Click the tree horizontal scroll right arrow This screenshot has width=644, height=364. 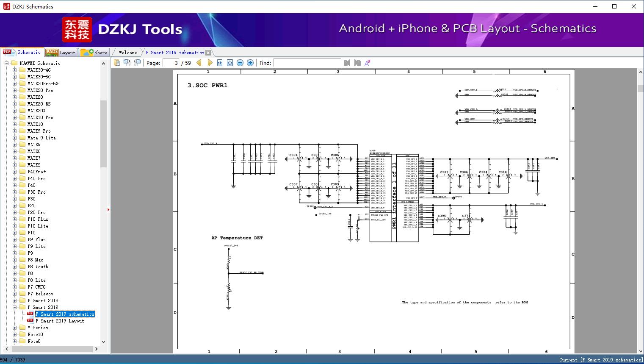(x=97, y=349)
